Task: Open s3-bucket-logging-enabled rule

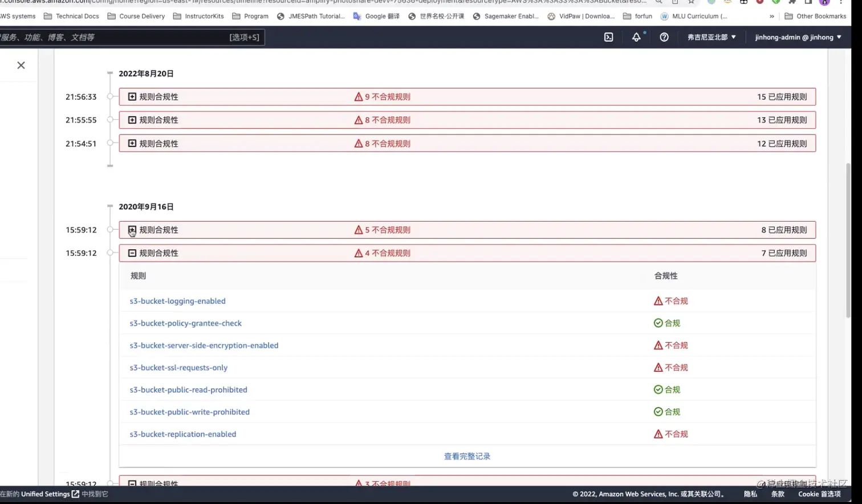Action: click(x=177, y=301)
